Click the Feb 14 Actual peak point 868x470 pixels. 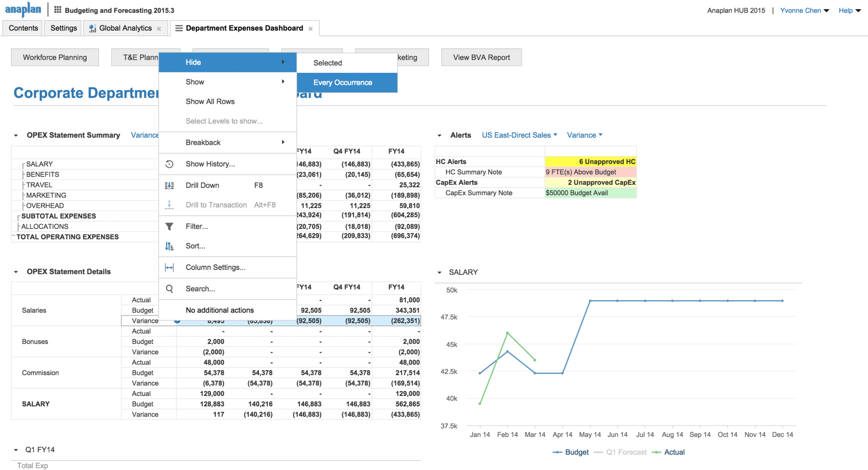pos(507,333)
